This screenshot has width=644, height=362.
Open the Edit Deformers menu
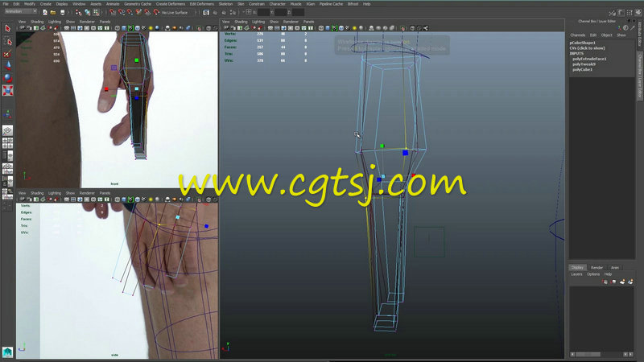click(202, 4)
